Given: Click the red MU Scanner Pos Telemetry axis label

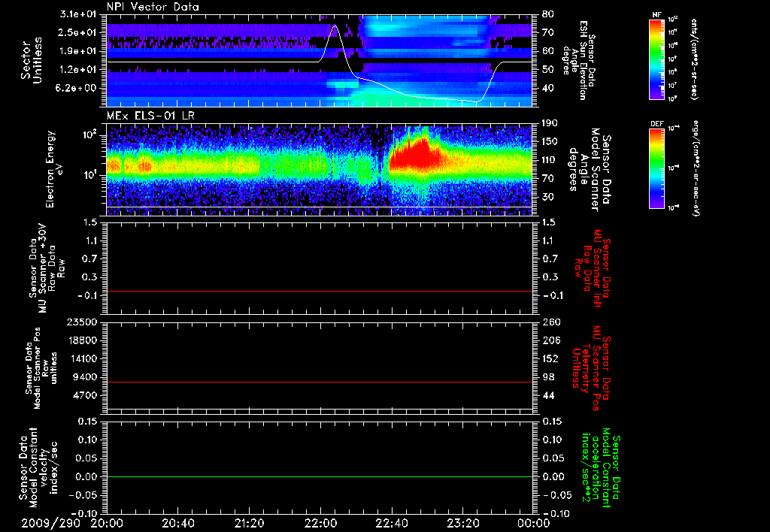Looking at the screenshot, I should coord(590,368).
